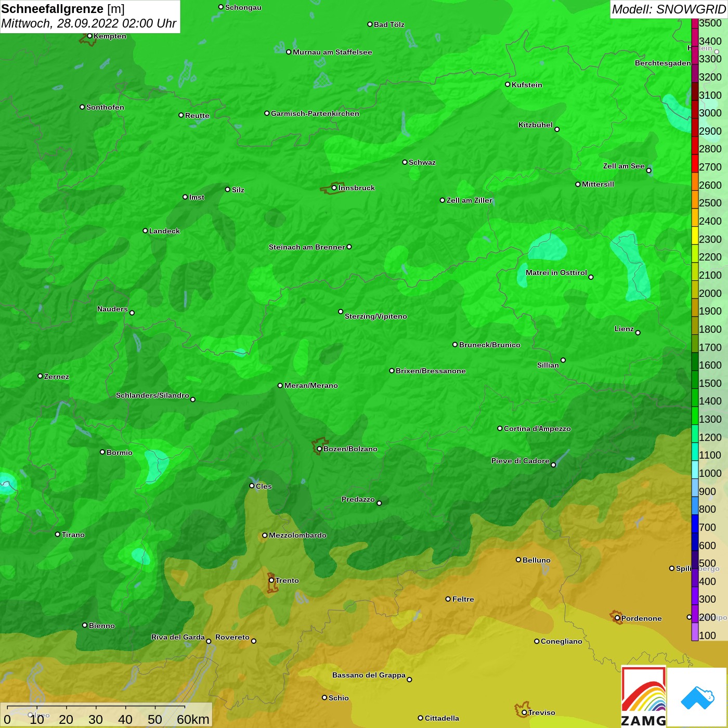This screenshot has height=728, width=728.
Task: Click the Schio label
Action: click(339, 698)
